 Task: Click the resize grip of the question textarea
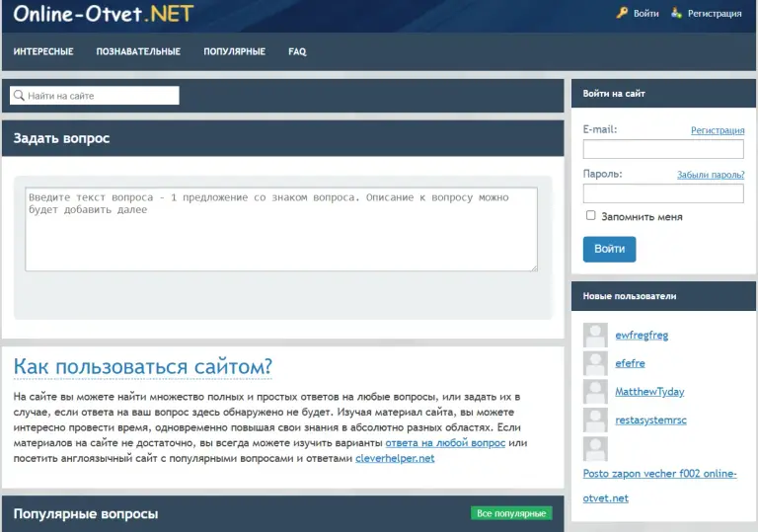(x=534, y=267)
